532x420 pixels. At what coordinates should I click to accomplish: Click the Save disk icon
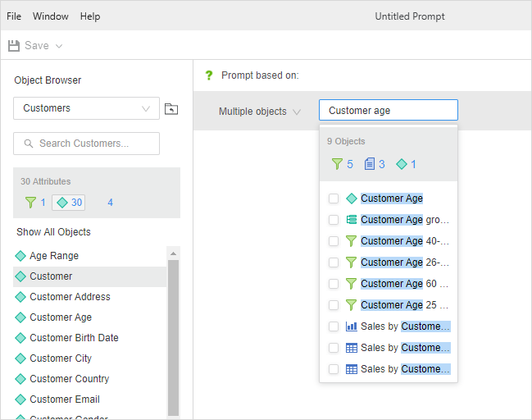(14, 46)
